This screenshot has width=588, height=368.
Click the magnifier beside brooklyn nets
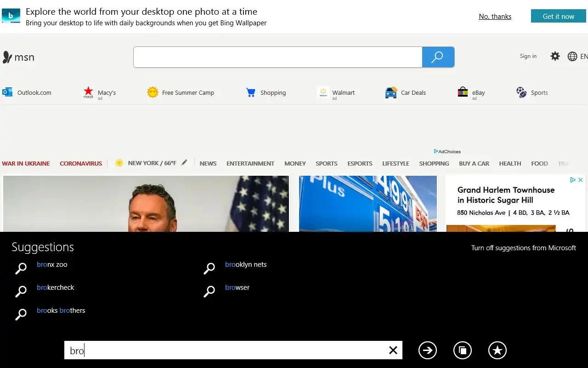(x=209, y=269)
